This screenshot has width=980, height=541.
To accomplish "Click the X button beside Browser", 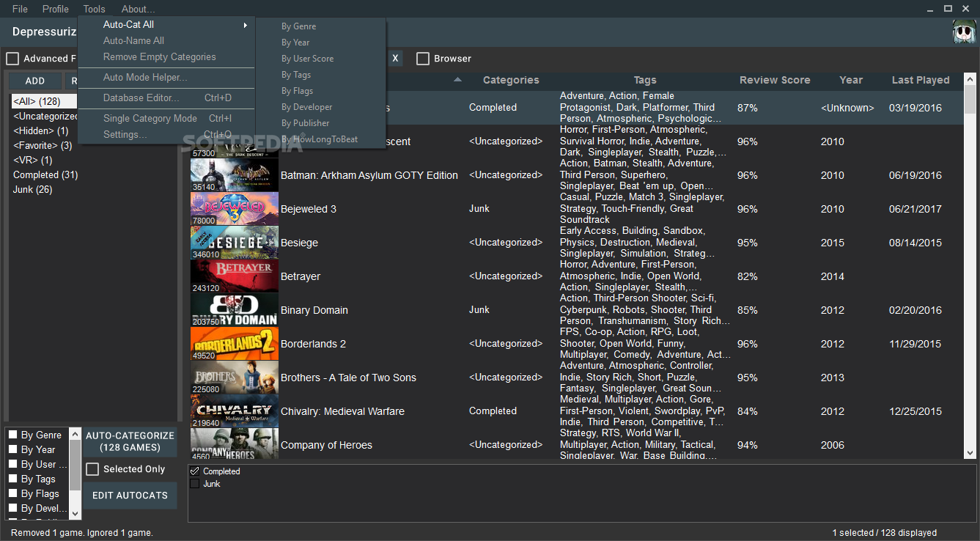I will tap(395, 59).
